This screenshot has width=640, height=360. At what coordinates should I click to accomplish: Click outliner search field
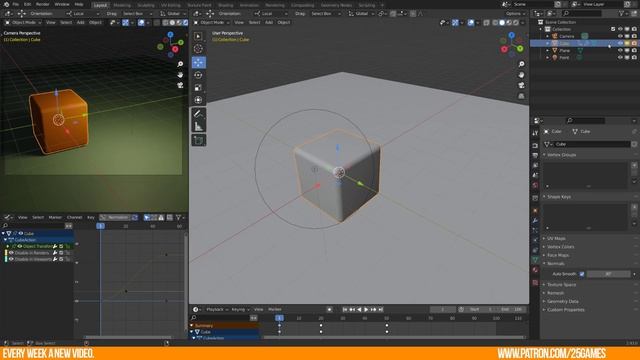[x=583, y=13]
